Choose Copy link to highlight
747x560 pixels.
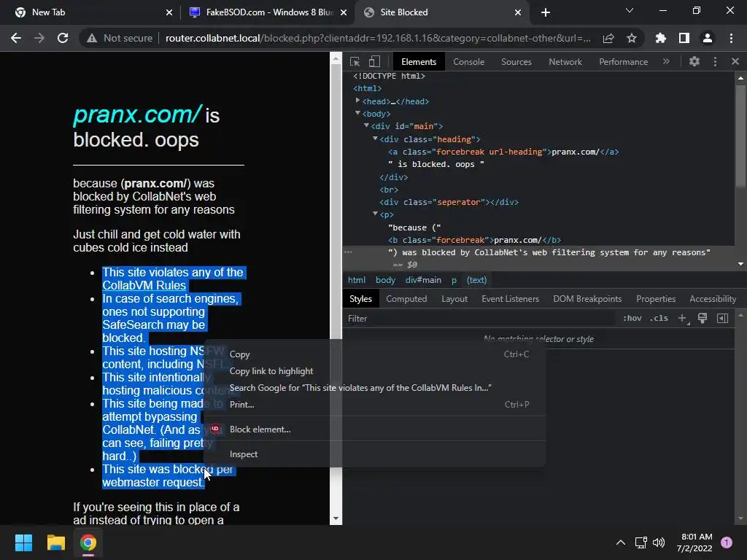[x=374, y=371]
